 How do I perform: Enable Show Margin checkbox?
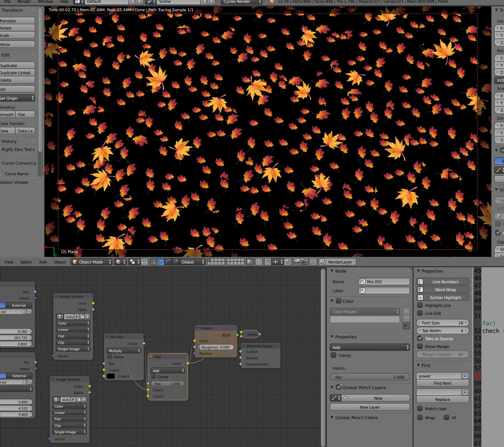tap(420, 346)
